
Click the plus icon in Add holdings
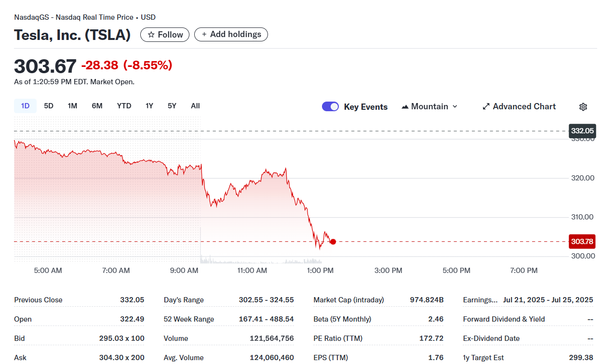coord(204,35)
